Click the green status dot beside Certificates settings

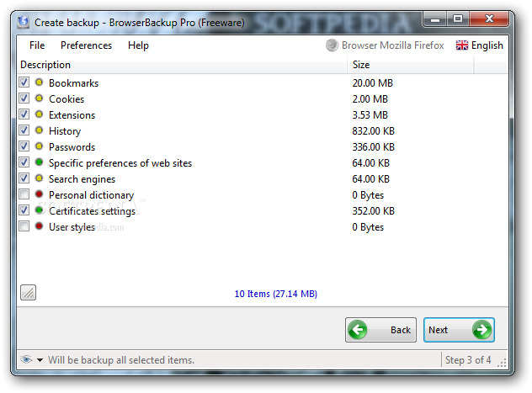pyautogui.click(x=39, y=210)
